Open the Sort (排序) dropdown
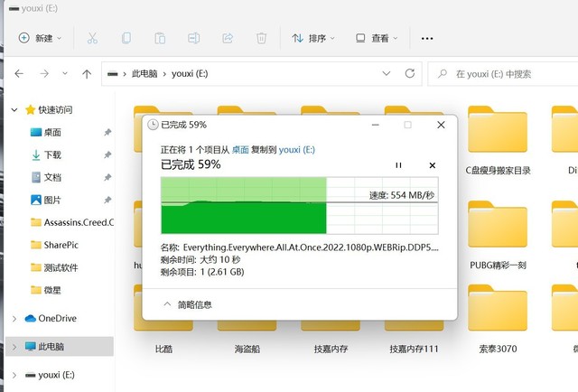This screenshot has width=578, height=392. pyautogui.click(x=313, y=38)
